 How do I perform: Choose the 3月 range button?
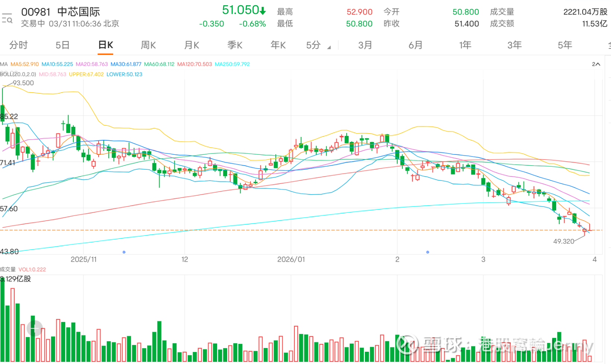coord(365,45)
